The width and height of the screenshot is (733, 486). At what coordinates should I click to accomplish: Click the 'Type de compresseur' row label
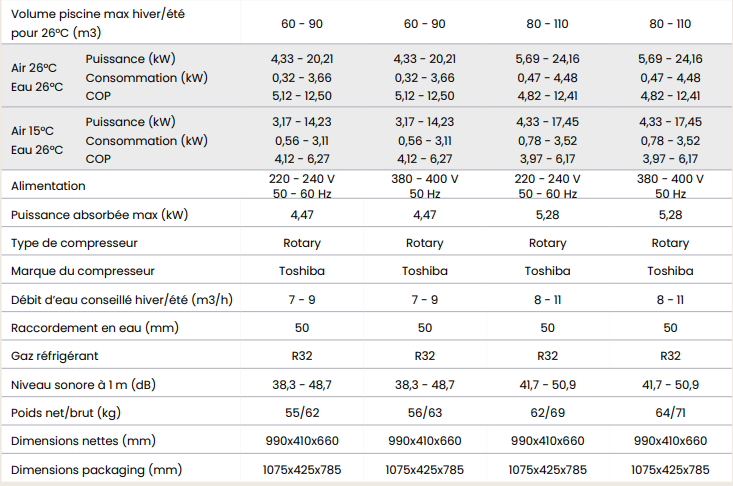(x=74, y=243)
